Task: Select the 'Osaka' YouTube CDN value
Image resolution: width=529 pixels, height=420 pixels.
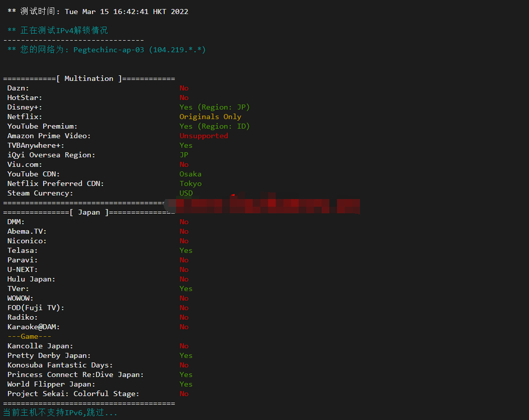Action: 190,174
